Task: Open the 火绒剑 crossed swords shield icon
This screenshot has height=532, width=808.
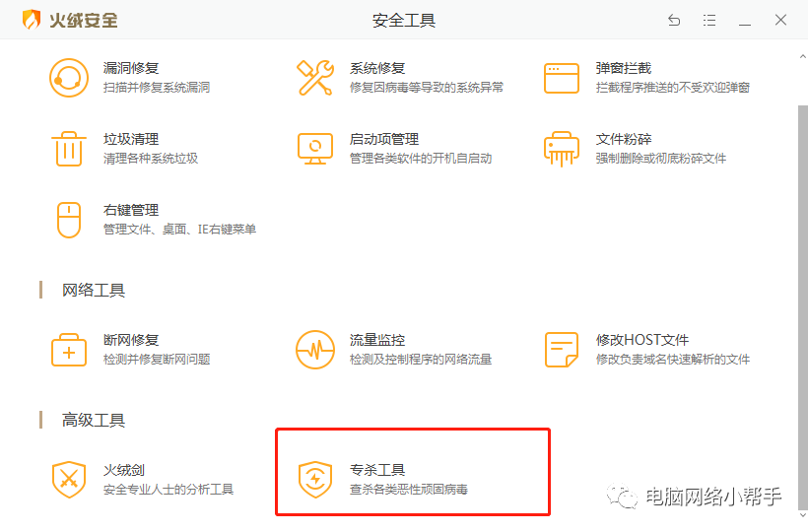Action: click(x=69, y=480)
